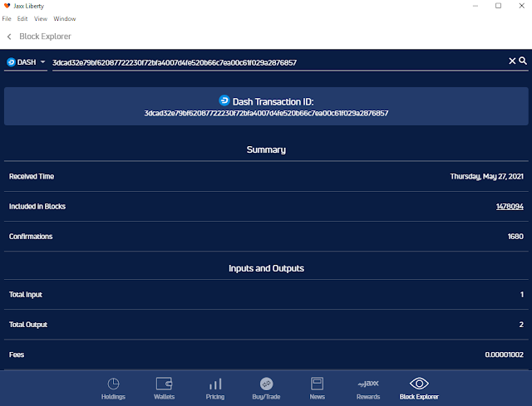Open the Window menu
Screen dimensions: 532x406
click(x=65, y=19)
